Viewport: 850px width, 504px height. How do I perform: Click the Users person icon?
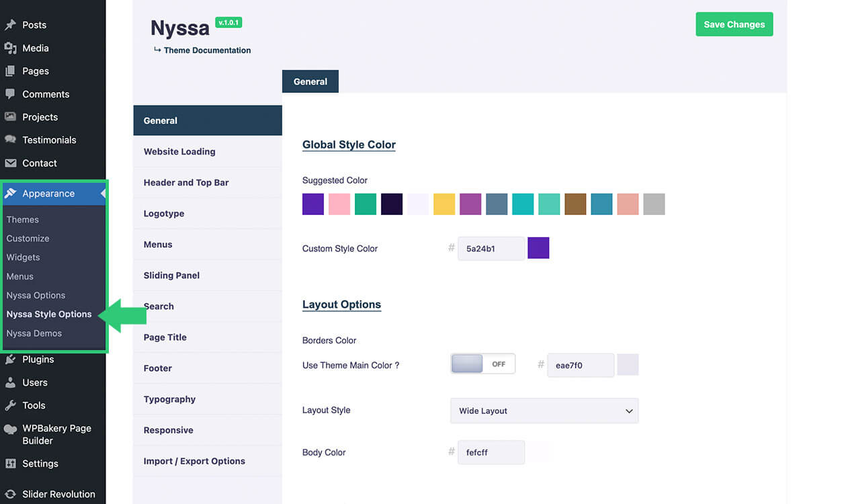(x=10, y=382)
